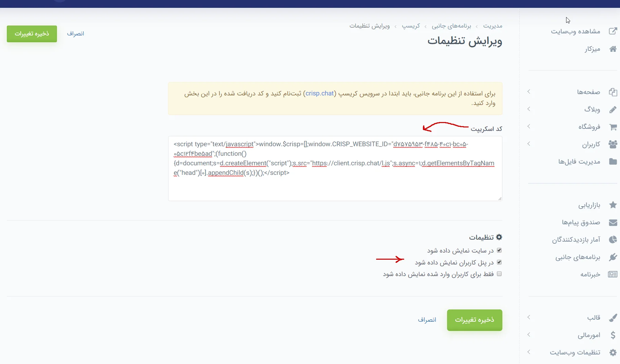Screen dimensions: 620x364
Task: Uncheck the در سایت نمایش داده شود checkbox
Action: pos(499,251)
